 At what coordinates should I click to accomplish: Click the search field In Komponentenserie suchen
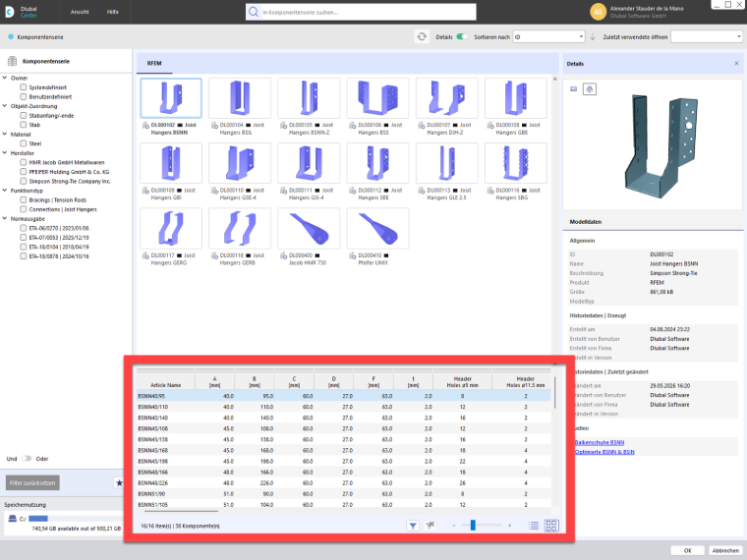361,12
